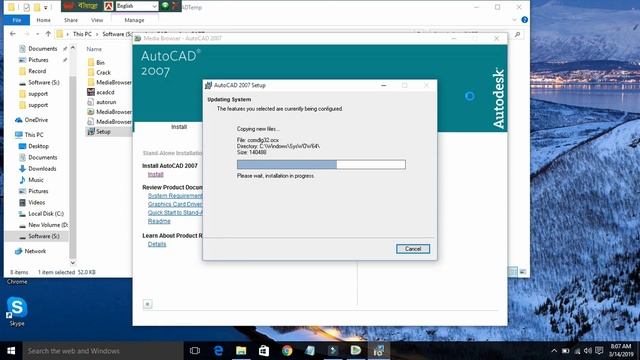Click This PC in the address breadcrumb
640x360 pixels.
point(82,34)
